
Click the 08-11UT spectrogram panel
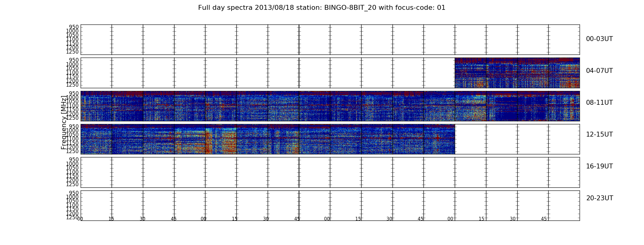[330, 106]
